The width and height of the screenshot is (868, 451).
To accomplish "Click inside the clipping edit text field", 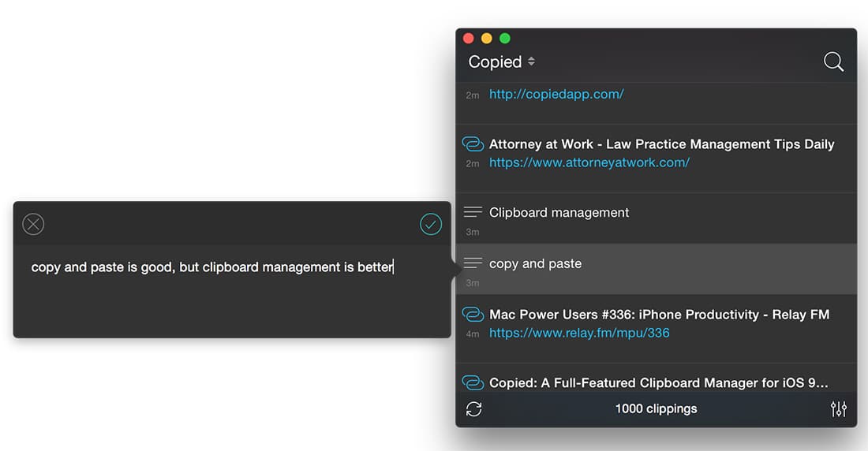I will tap(232, 291).
